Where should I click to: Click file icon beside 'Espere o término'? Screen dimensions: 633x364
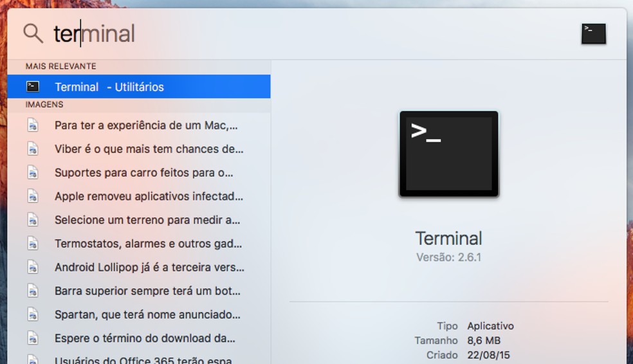[33, 338]
